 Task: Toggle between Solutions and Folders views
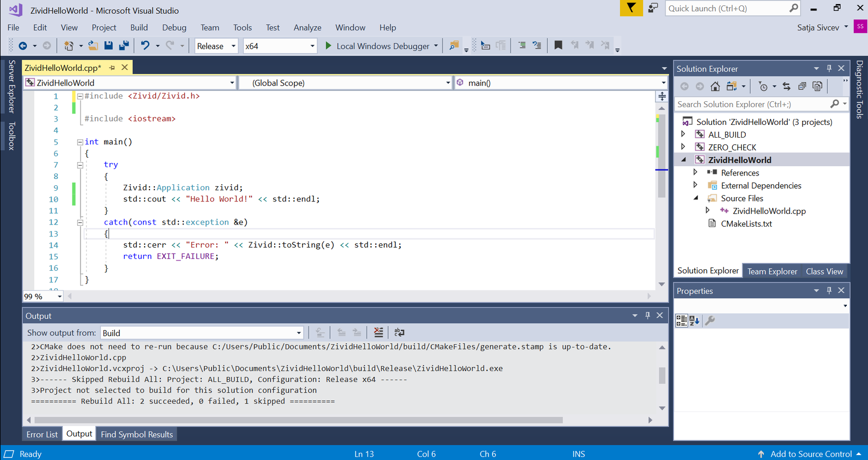[x=731, y=86]
